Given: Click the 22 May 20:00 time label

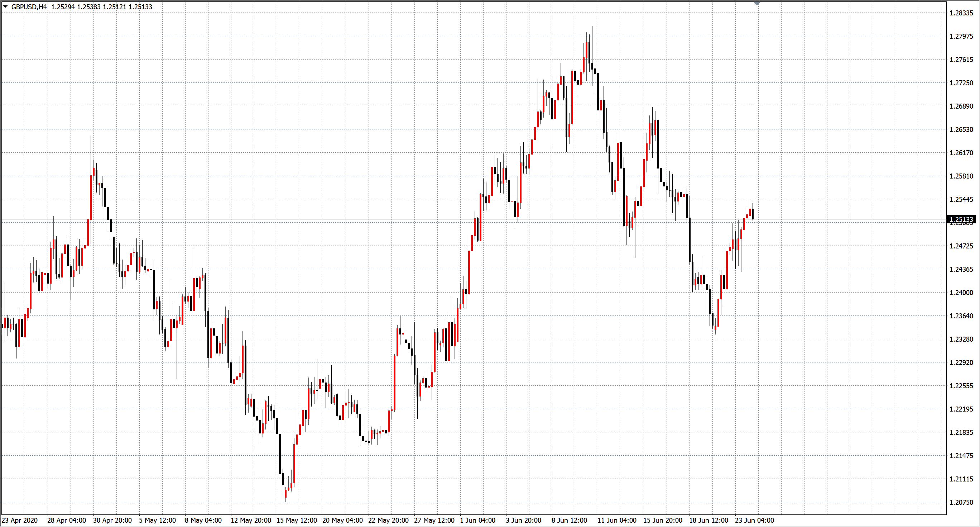Looking at the screenshot, I should 388,520.
